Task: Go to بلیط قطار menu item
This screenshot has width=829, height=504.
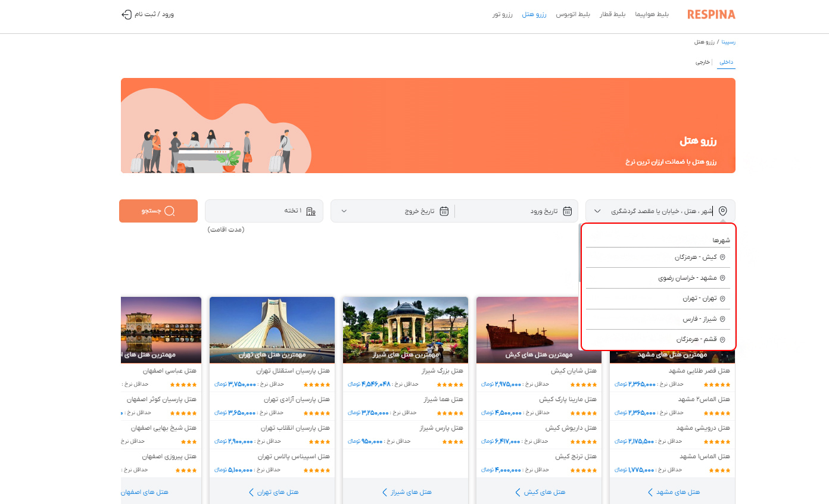Action: 612,14
